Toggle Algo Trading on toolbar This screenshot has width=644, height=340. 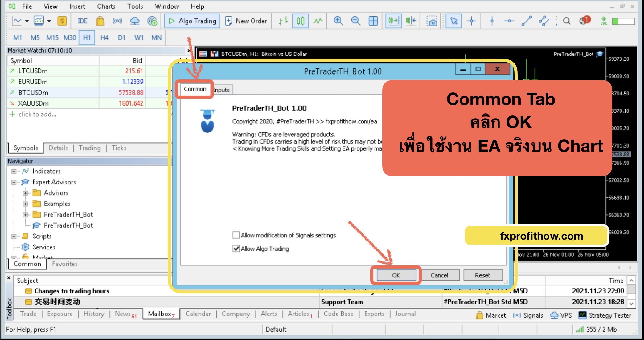coord(192,21)
